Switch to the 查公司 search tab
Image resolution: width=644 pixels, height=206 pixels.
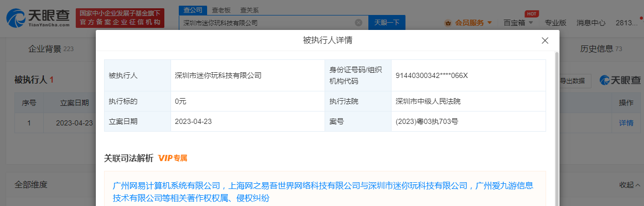(193, 10)
